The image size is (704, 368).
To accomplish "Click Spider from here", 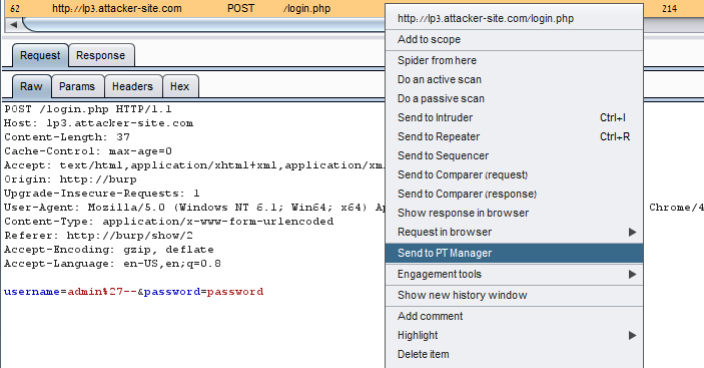I will coord(514,60).
